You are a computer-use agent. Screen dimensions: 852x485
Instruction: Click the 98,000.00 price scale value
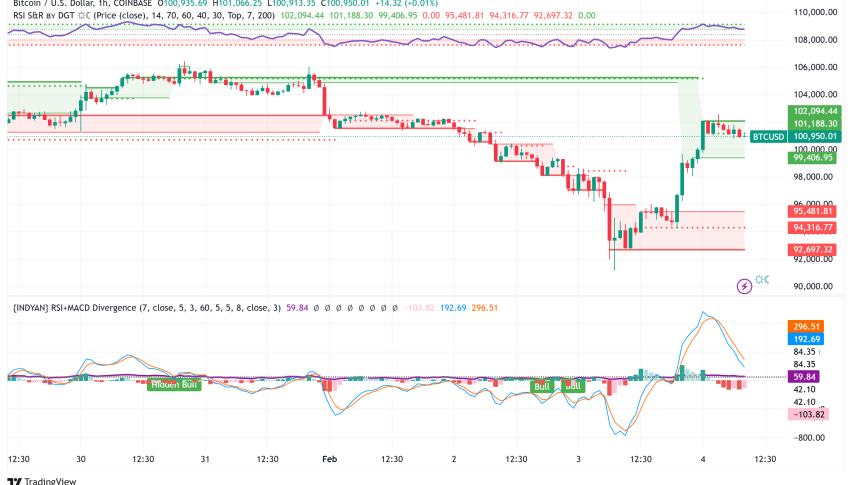813,177
